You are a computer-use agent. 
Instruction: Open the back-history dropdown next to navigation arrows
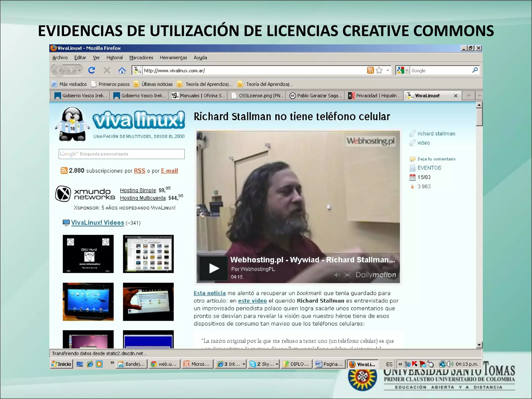coord(79,70)
